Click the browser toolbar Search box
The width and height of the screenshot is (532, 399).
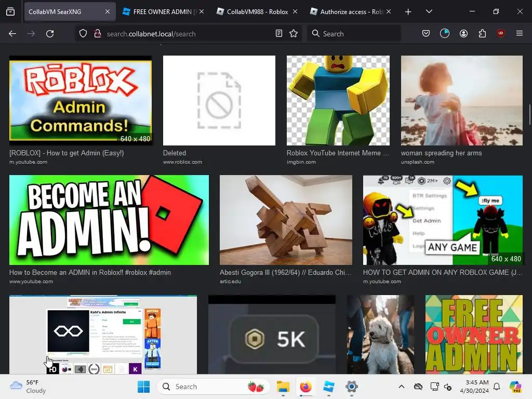click(354, 34)
